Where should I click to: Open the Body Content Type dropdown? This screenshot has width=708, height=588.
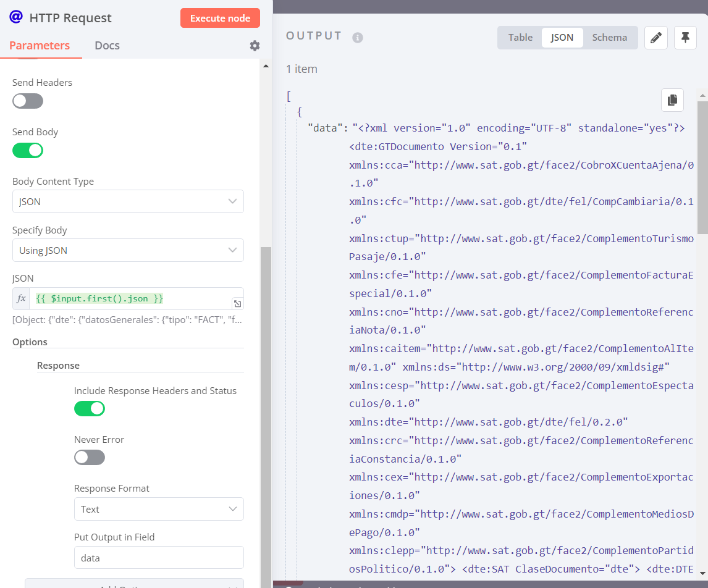[x=128, y=201]
